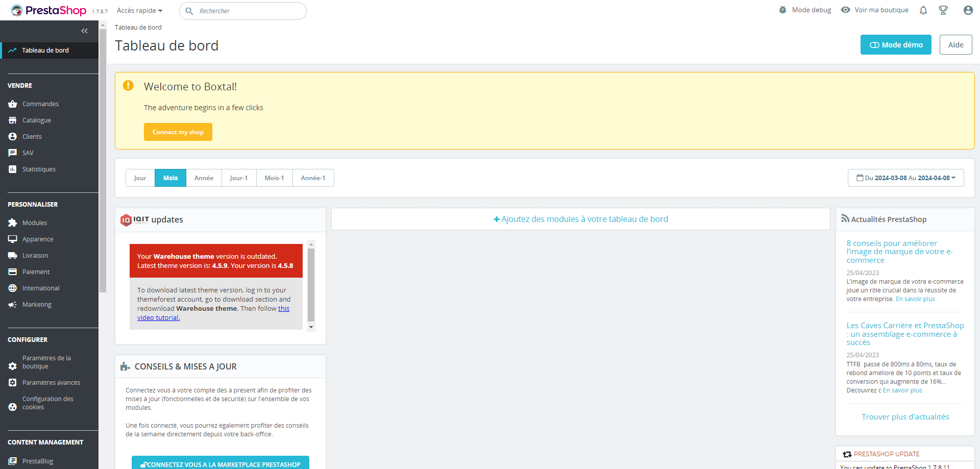Screen dimensions: 980x469
Task: Click the IQIT panel scroll down arrow
Action: 311,327
